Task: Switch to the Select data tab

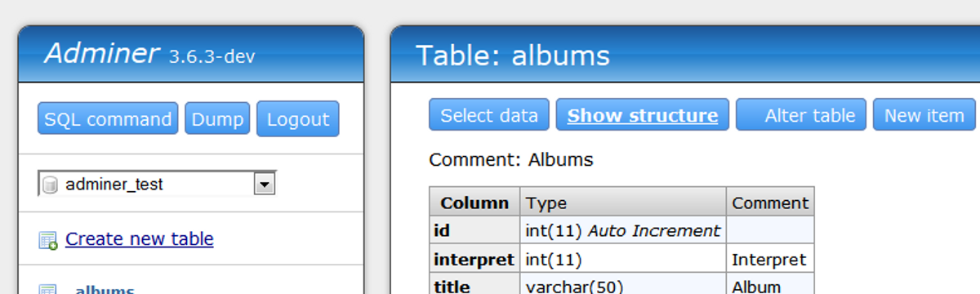Action: (489, 115)
